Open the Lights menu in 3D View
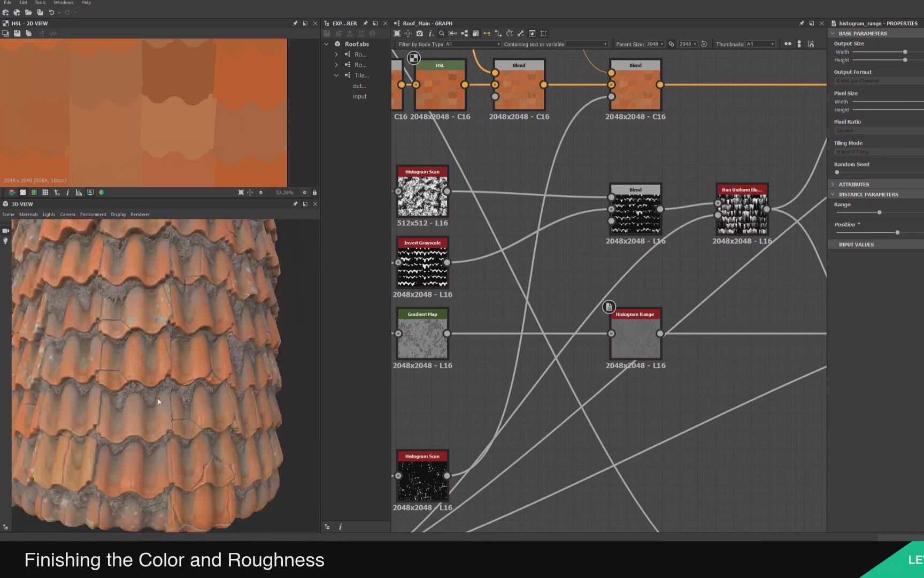Image resolution: width=924 pixels, height=578 pixels. tap(49, 214)
